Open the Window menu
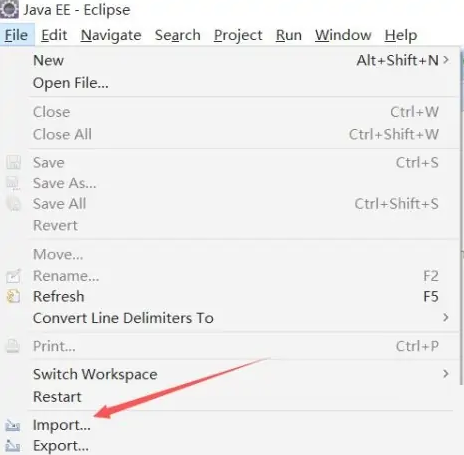464x455 pixels. (343, 35)
